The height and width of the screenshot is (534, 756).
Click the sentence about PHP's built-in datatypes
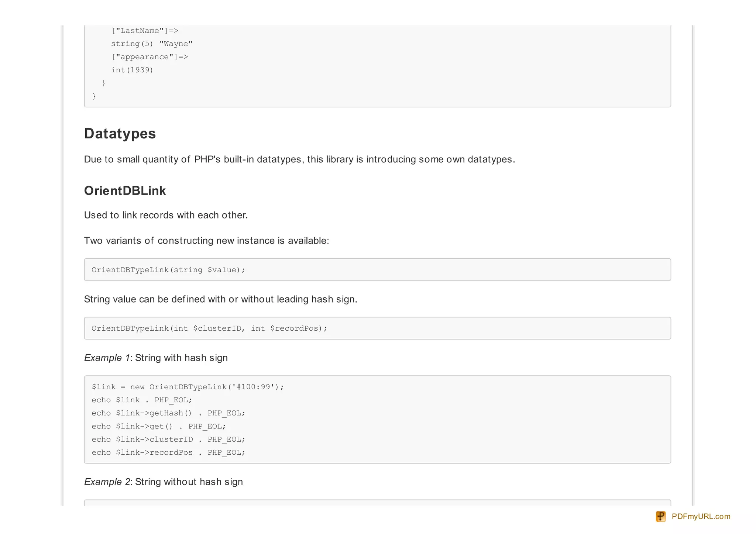click(x=299, y=159)
